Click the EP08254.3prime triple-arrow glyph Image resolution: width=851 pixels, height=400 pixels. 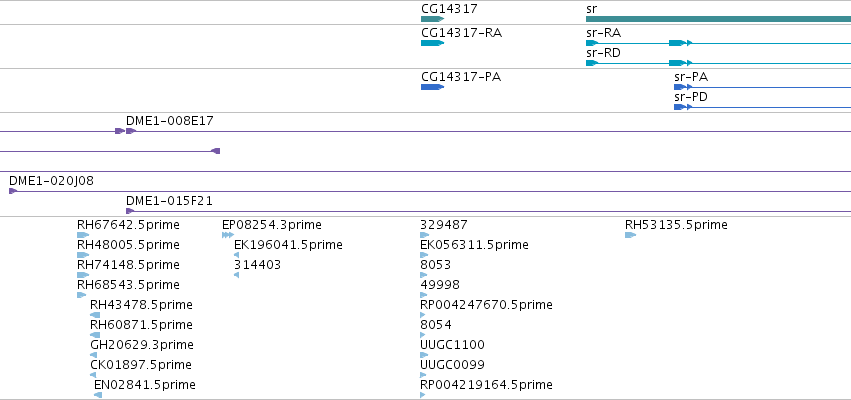(228, 235)
